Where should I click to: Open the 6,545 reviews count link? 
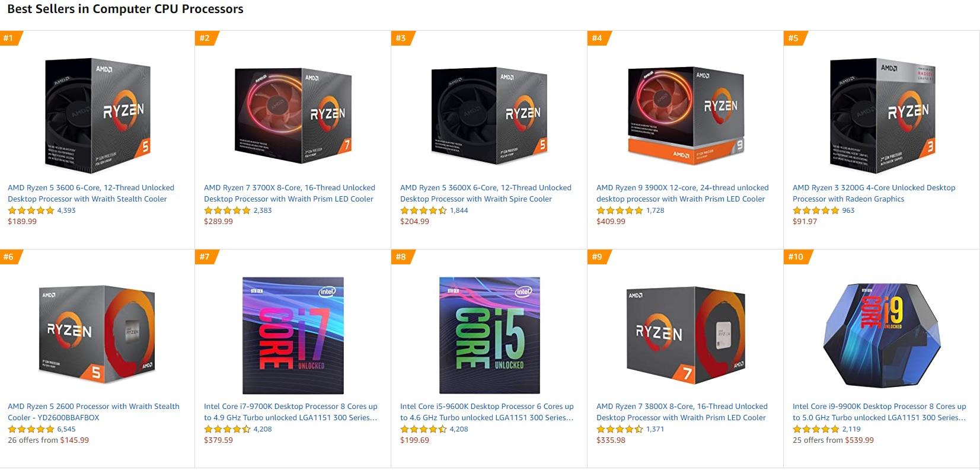tap(66, 429)
